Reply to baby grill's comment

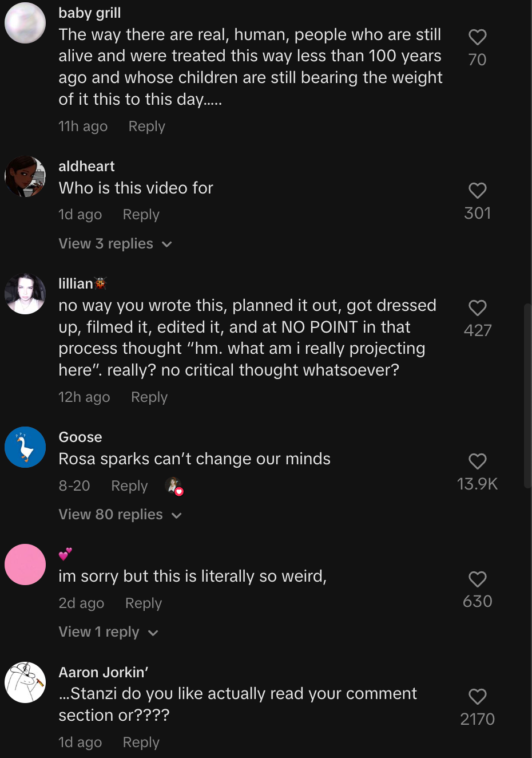pos(146,127)
